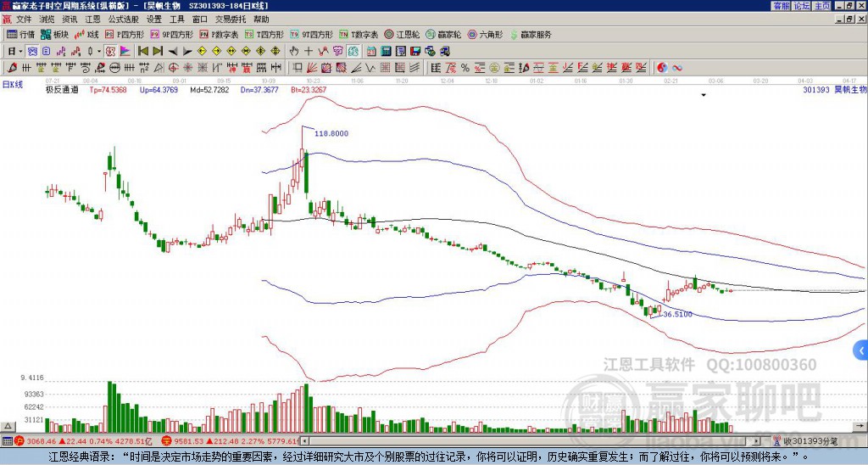This screenshot has height=465, width=868.
Task: Click the 36.5100 low price marker
Action: click(x=677, y=314)
